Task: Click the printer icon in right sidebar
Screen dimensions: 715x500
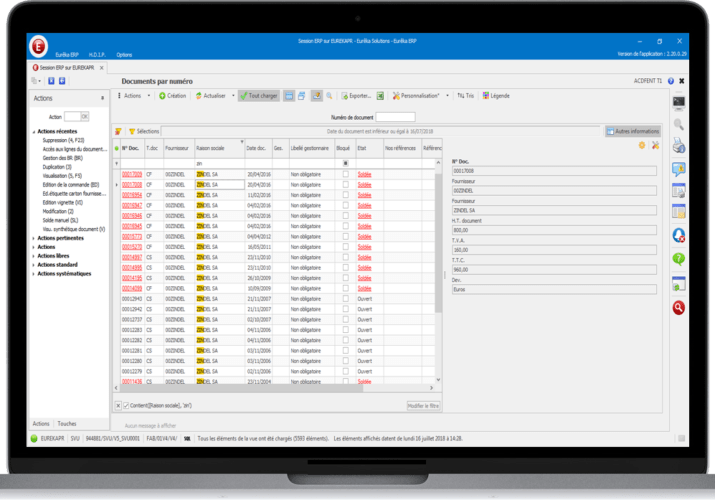Action: 679,147
